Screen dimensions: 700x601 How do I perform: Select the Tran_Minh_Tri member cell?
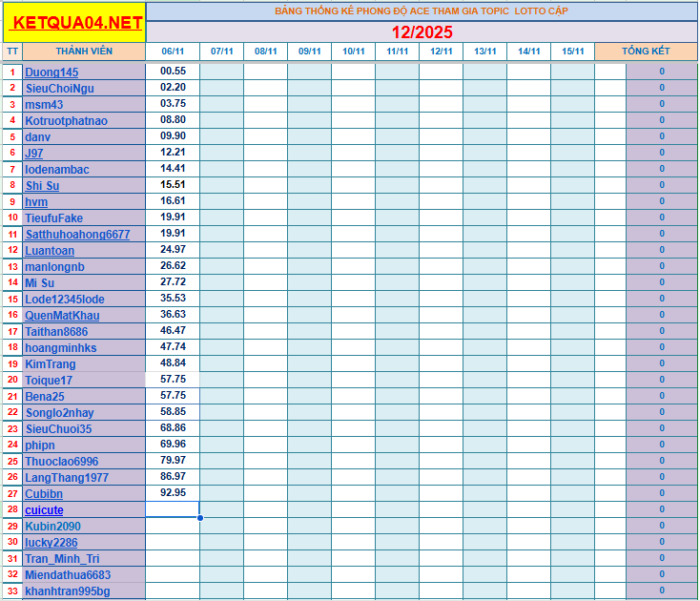tap(84, 559)
